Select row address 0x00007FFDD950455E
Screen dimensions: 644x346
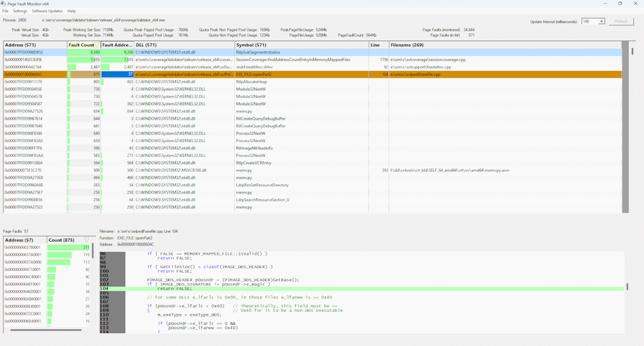point(23,89)
